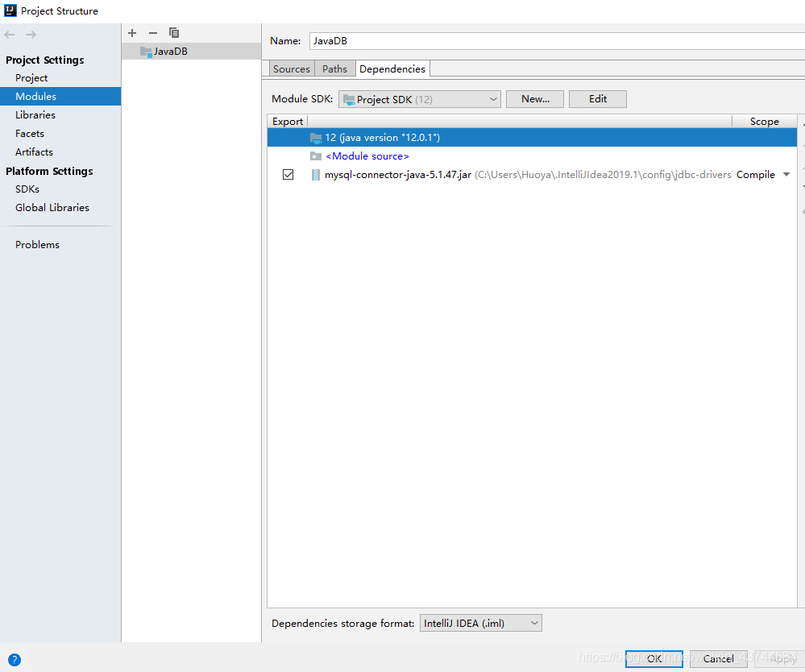Select the 12 java version dependency row

click(x=532, y=138)
